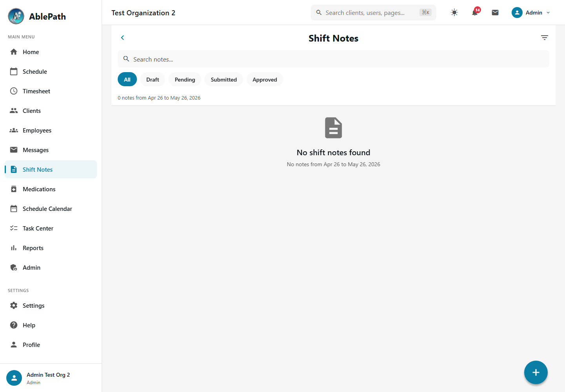Go to Schedule in main menu

pos(51,71)
